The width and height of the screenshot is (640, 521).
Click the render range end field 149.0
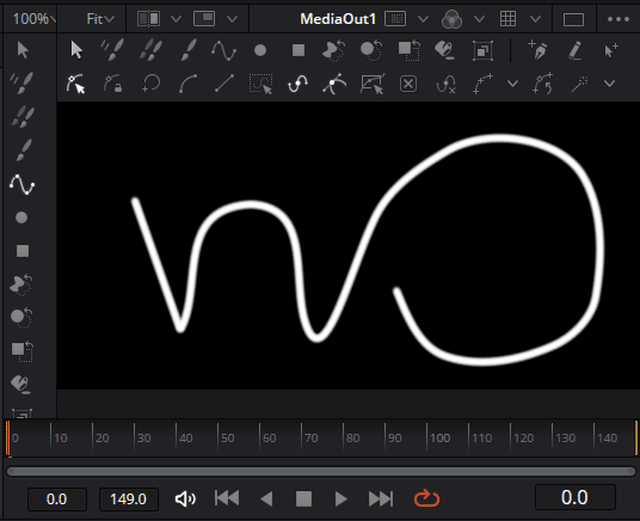(x=129, y=499)
